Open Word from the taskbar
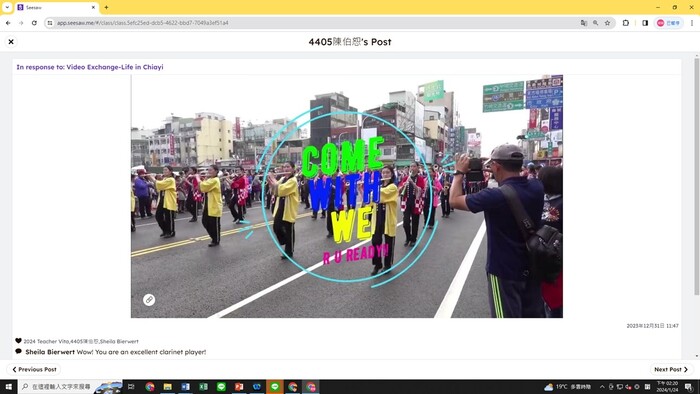The image size is (700, 394). (x=185, y=387)
